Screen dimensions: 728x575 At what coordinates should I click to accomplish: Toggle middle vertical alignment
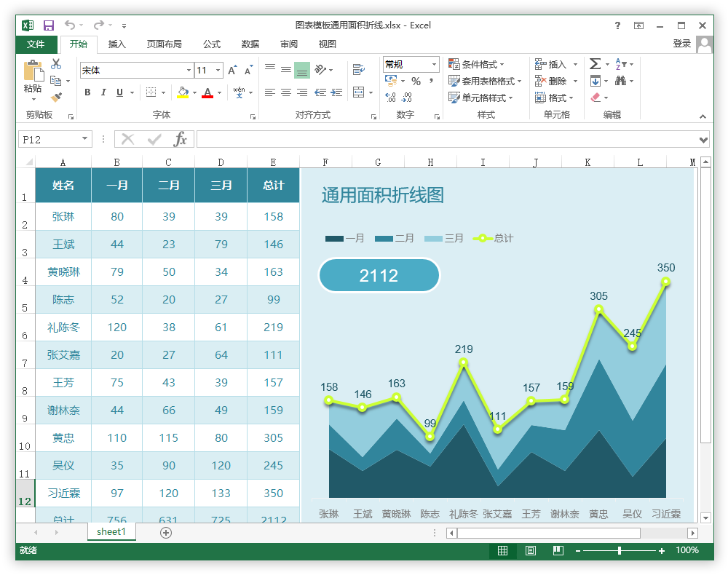[x=286, y=70]
